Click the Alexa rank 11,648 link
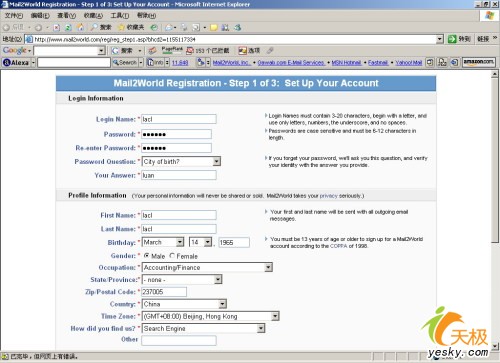This screenshot has height=363, width=500. pos(180,62)
